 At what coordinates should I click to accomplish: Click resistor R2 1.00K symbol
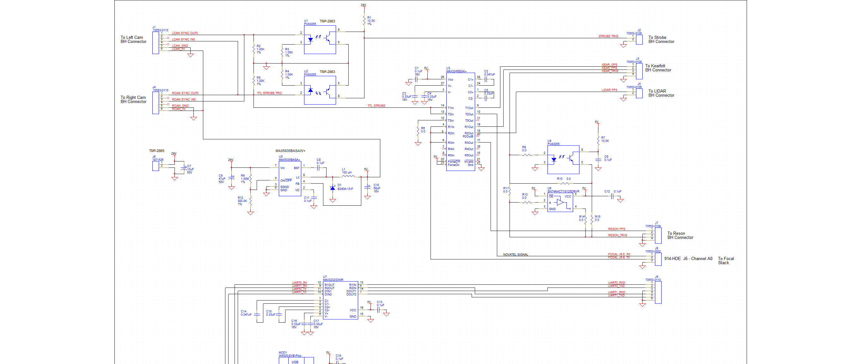[254, 49]
